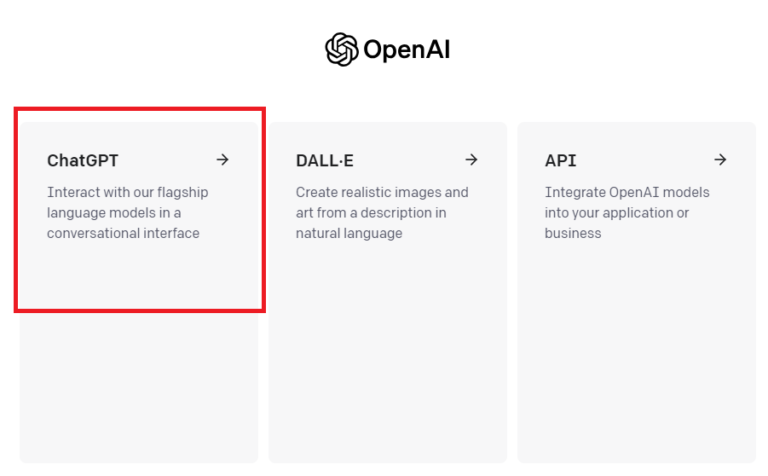Screen dimensions: 768x476
Task: Follow the API card arrow icon
Action: click(x=720, y=160)
